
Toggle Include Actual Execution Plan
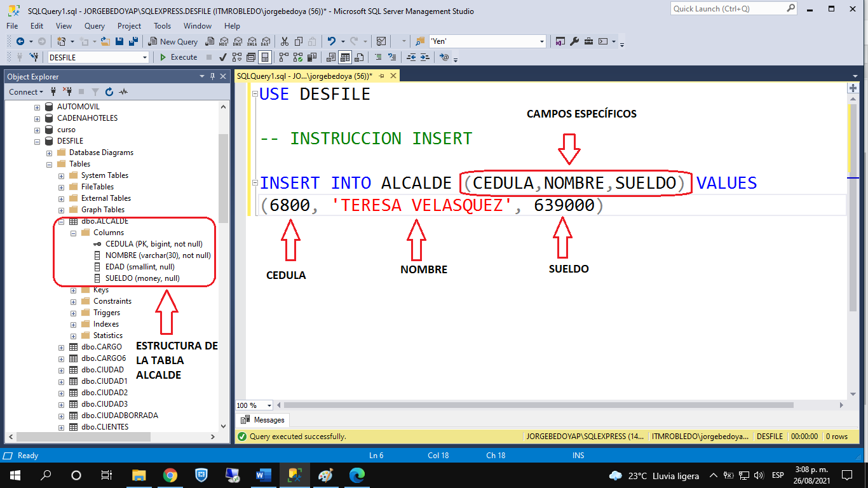click(x=284, y=57)
